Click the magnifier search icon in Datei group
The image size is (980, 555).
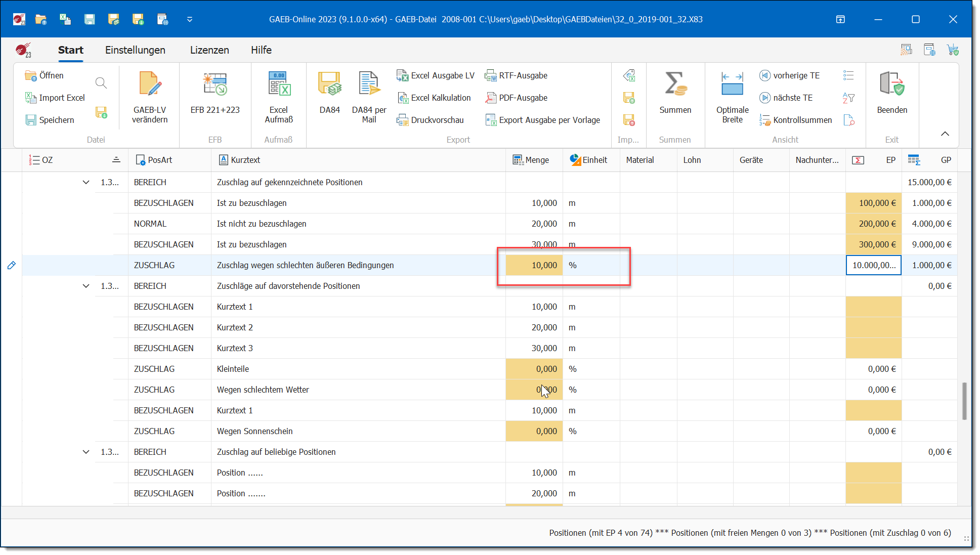(x=101, y=83)
